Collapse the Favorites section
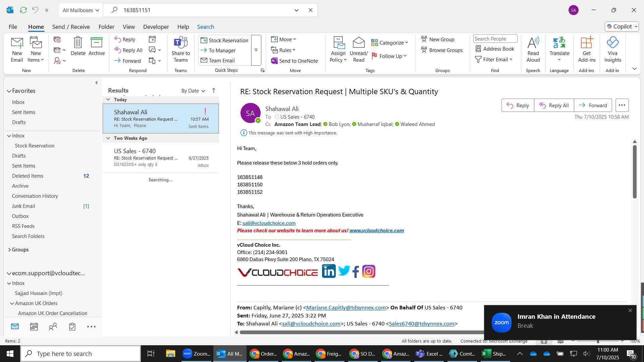 [x=9, y=91]
